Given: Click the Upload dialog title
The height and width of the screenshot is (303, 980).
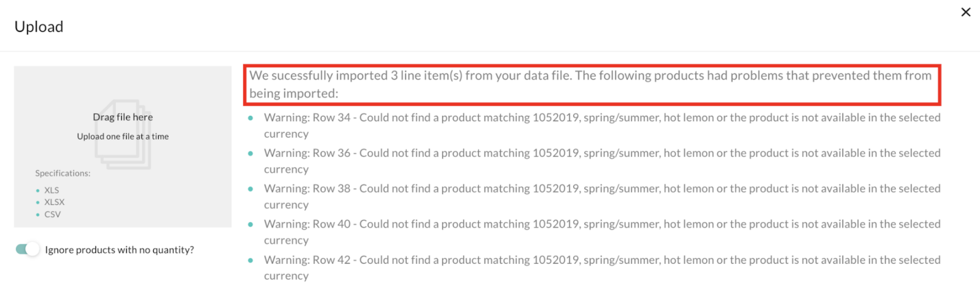Looking at the screenshot, I should (39, 27).
